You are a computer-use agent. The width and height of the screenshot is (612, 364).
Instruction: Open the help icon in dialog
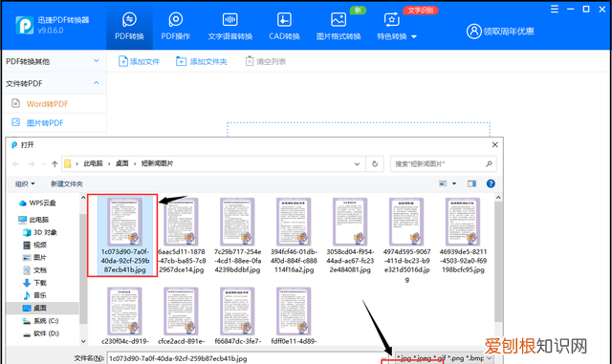pyautogui.click(x=491, y=183)
